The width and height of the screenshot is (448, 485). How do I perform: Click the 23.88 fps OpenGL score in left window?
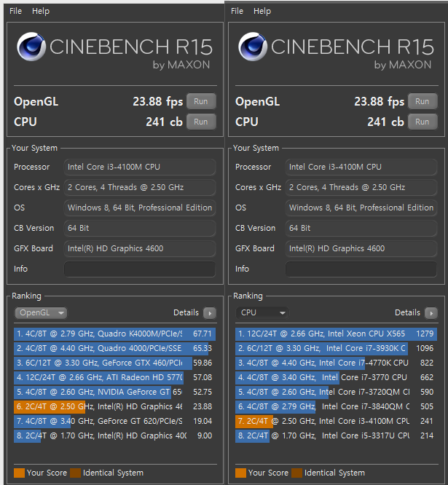(x=158, y=101)
